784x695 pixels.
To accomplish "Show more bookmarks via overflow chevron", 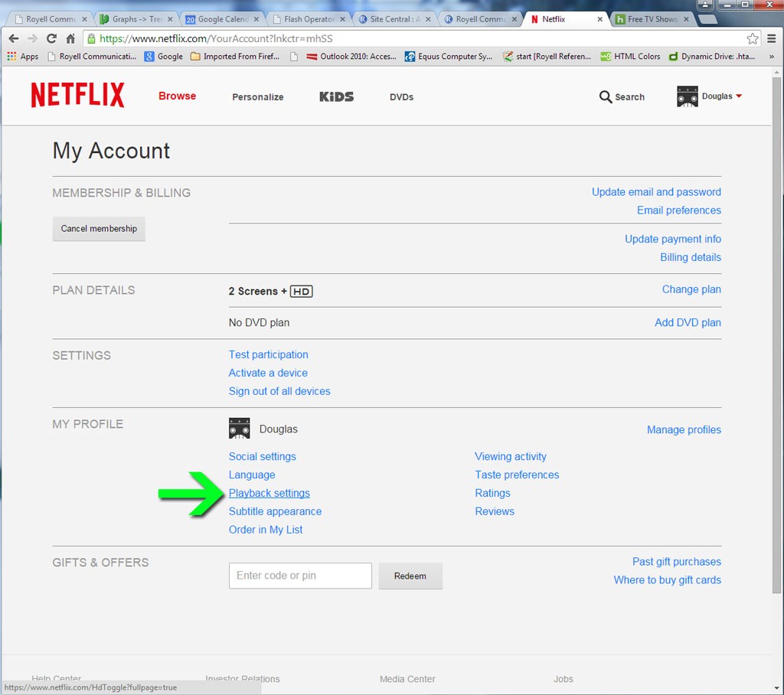I will [x=772, y=57].
